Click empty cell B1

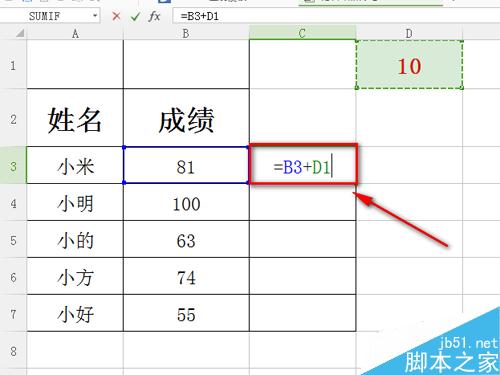(186, 64)
